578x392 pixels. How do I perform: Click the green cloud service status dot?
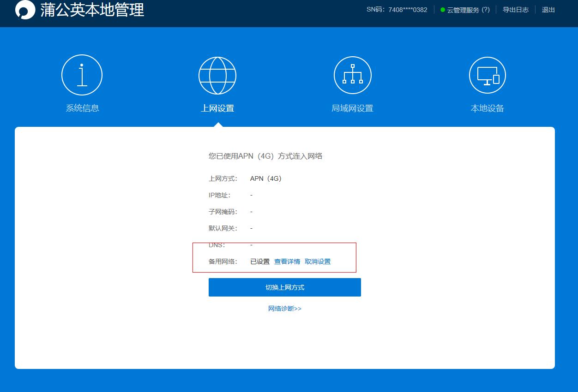tap(444, 10)
